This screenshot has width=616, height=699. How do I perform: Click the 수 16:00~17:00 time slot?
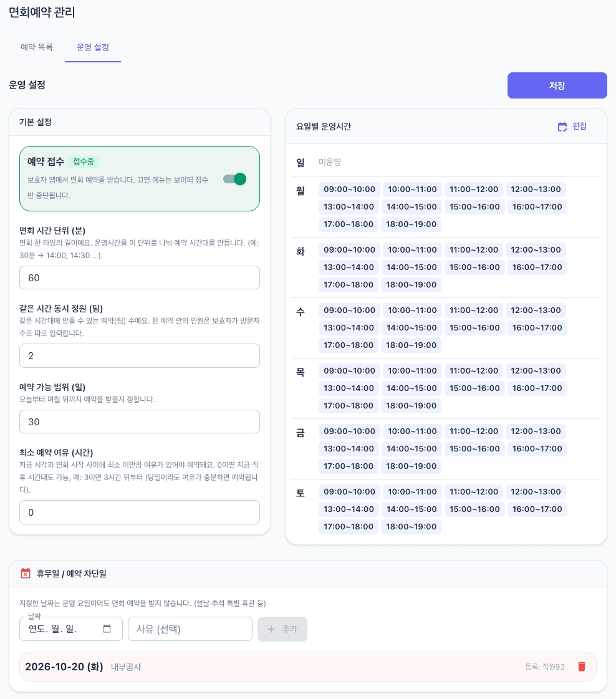coord(537,327)
